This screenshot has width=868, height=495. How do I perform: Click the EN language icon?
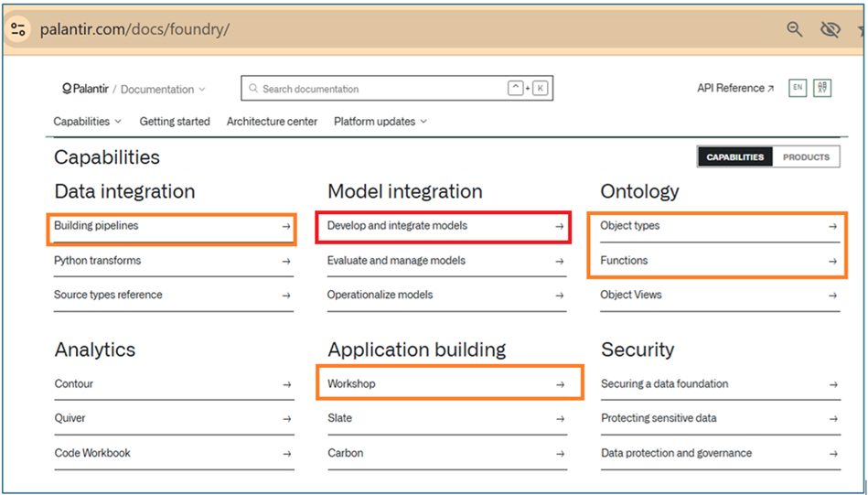pos(798,88)
